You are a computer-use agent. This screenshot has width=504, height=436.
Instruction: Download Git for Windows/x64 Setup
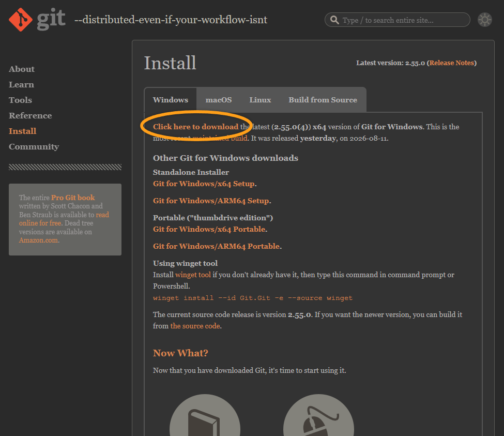[x=204, y=184]
